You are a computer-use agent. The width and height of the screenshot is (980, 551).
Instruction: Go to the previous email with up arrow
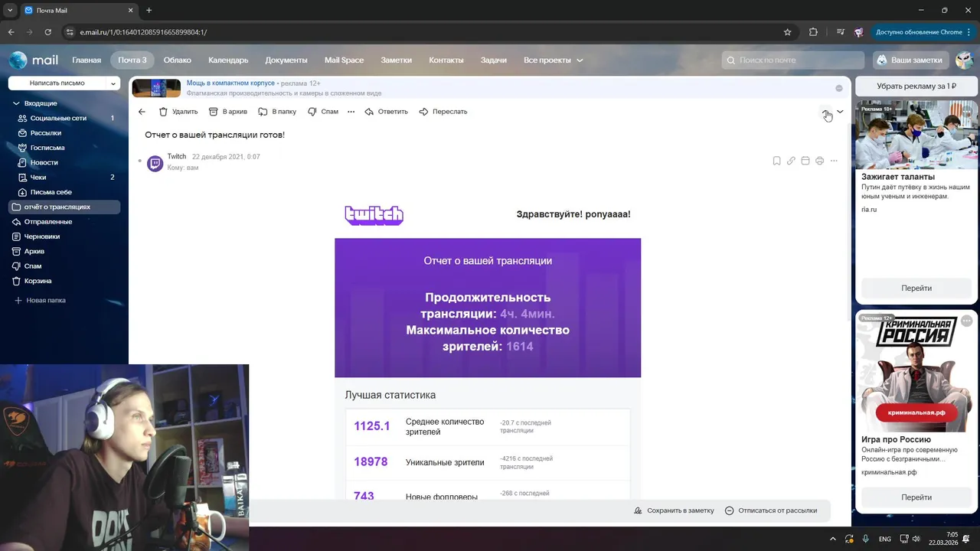click(x=826, y=112)
